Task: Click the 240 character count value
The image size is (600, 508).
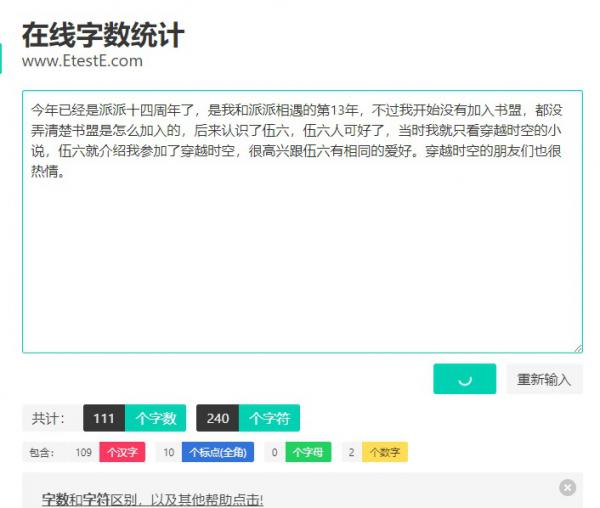Action: tap(218, 418)
